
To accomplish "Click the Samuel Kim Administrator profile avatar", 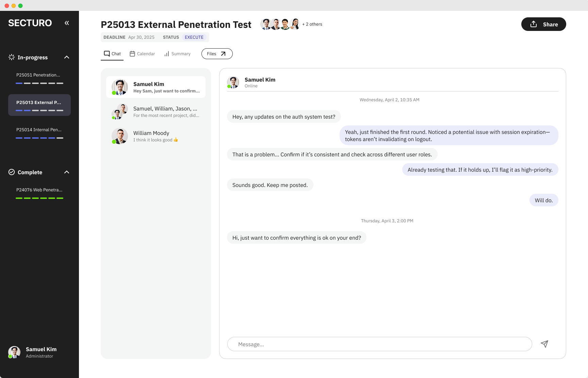I will click(14, 352).
